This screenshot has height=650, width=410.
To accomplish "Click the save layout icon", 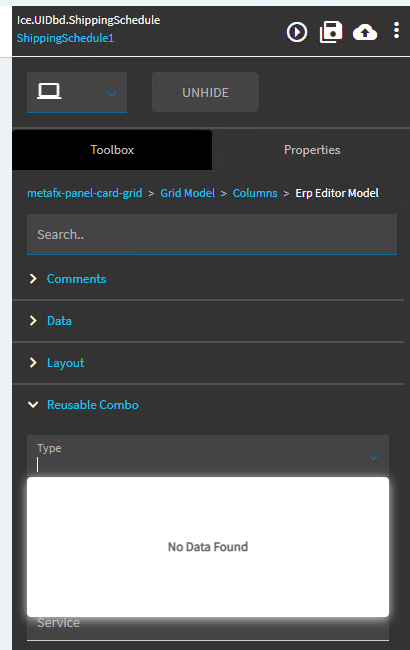I will [x=330, y=32].
